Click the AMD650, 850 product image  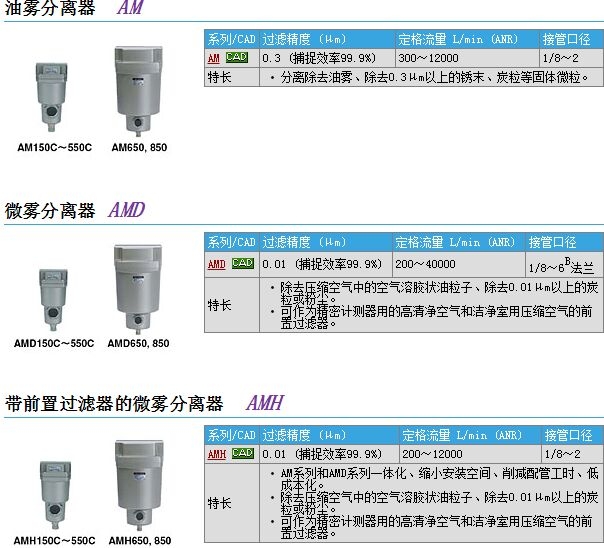[132, 288]
